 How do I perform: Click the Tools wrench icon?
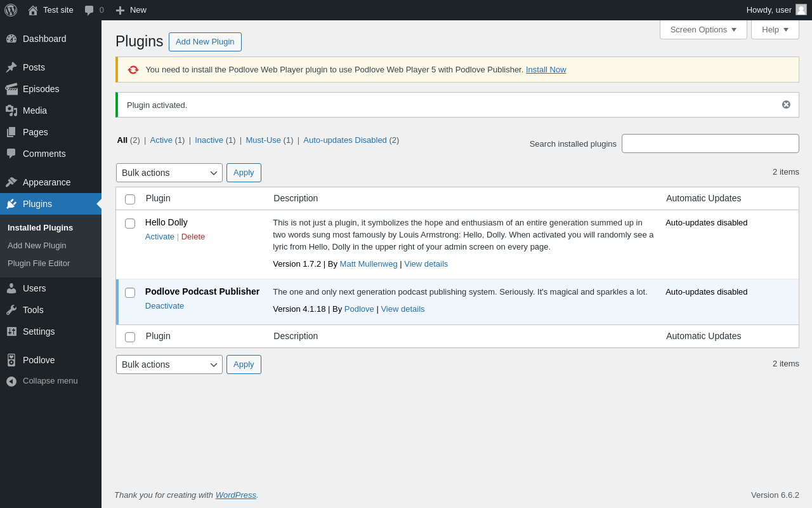(x=11, y=310)
